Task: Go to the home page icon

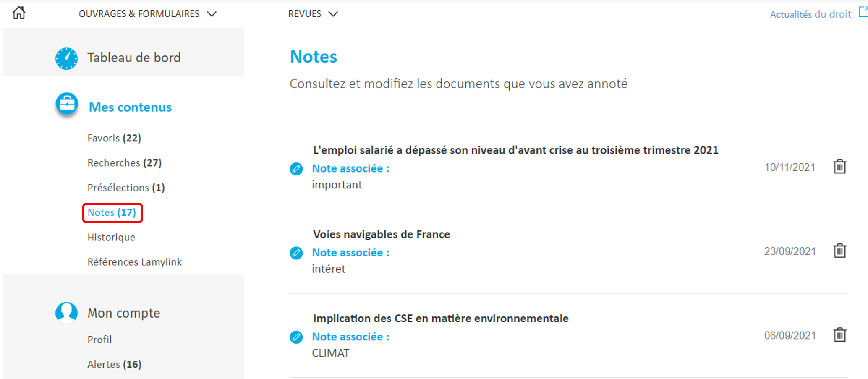Action: [x=19, y=13]
